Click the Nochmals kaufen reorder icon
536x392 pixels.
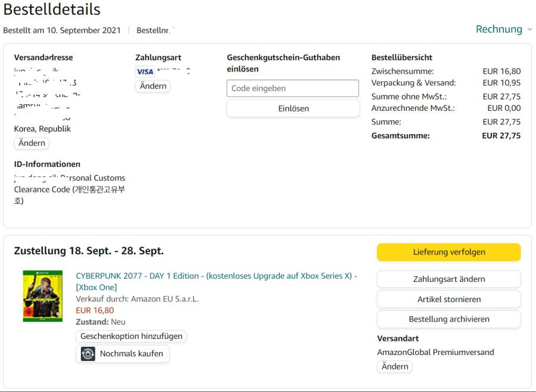tap(88, 354)
